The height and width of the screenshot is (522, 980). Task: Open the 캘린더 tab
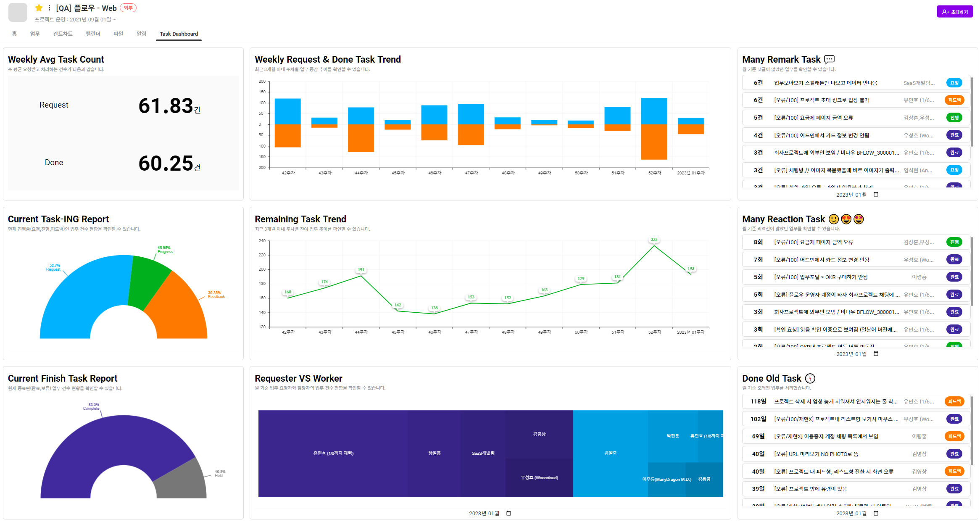pyautogui.click(x=93, y=34)
